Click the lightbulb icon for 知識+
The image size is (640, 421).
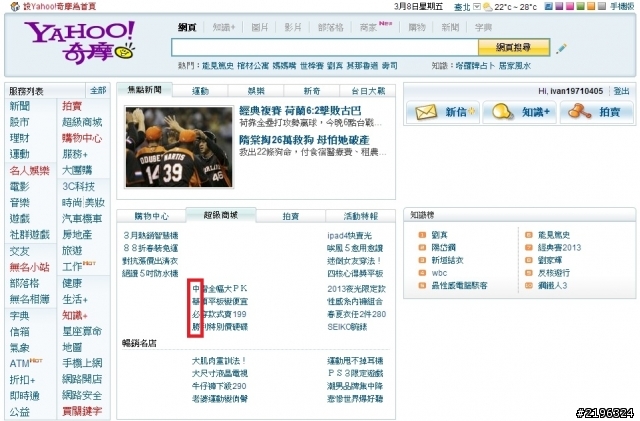502,111
